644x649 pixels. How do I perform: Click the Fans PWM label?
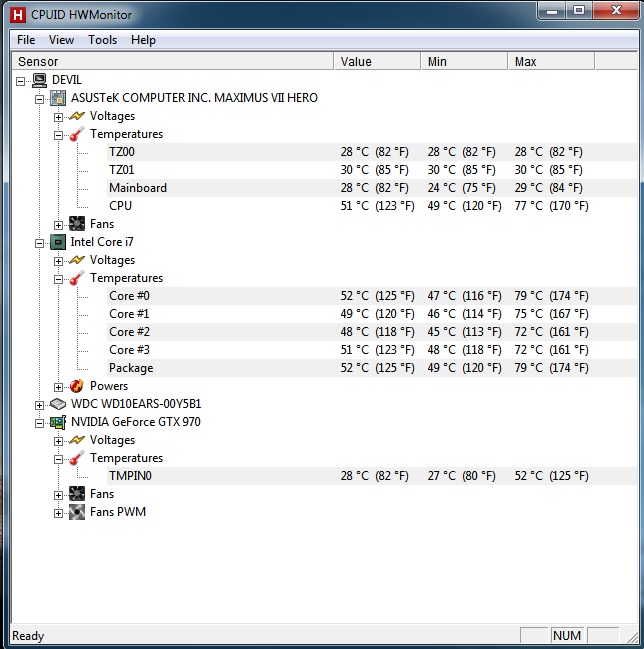118,512
